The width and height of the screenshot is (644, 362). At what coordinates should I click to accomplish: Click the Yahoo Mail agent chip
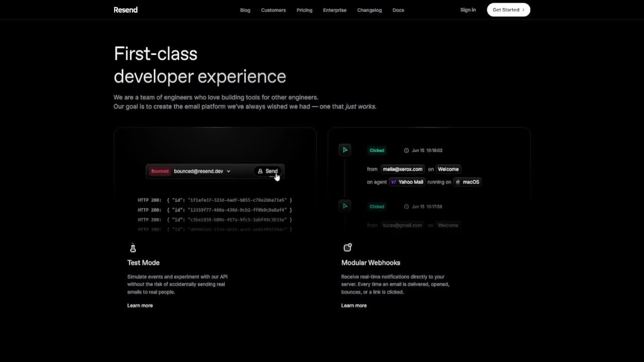pos(407,182)
